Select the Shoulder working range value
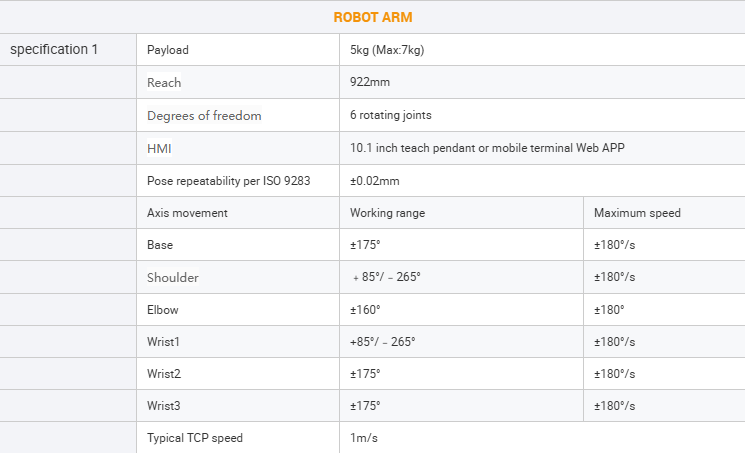This screenshot has width=745, height=453. 386,277
